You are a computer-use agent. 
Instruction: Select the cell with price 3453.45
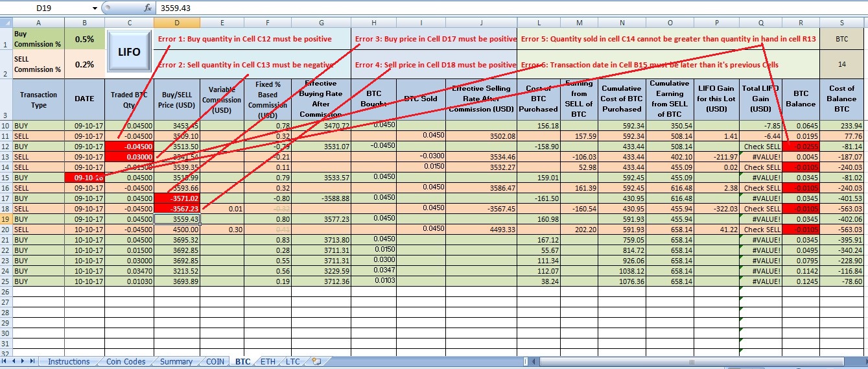(x=177, y=126)
